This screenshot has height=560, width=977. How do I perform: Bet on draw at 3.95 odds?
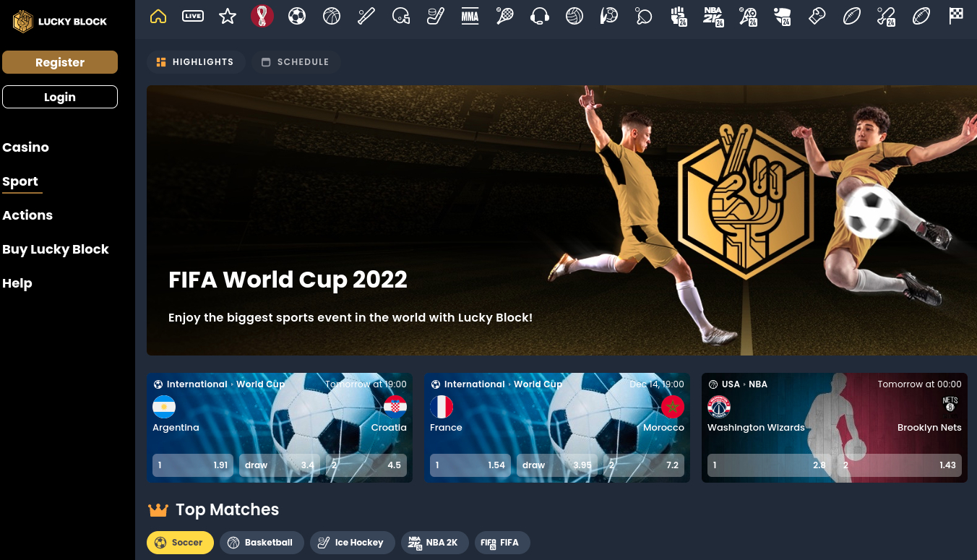point(557,465)
